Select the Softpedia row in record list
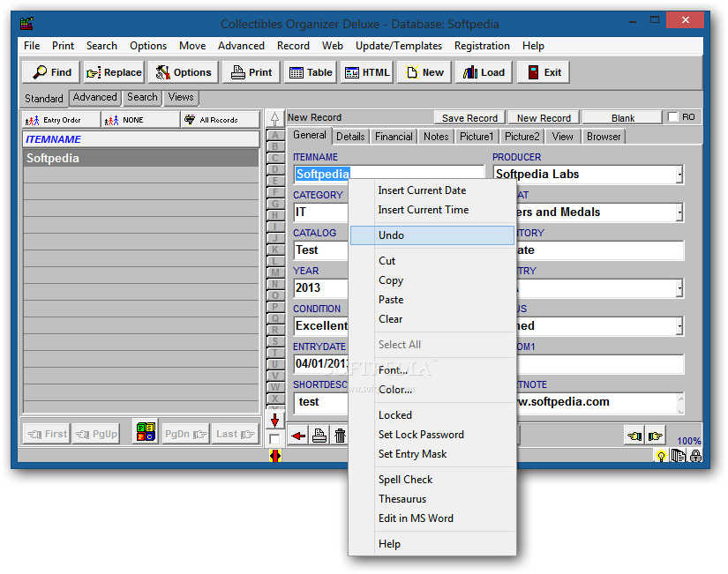 pyautogui.click(x=140, y=158)
